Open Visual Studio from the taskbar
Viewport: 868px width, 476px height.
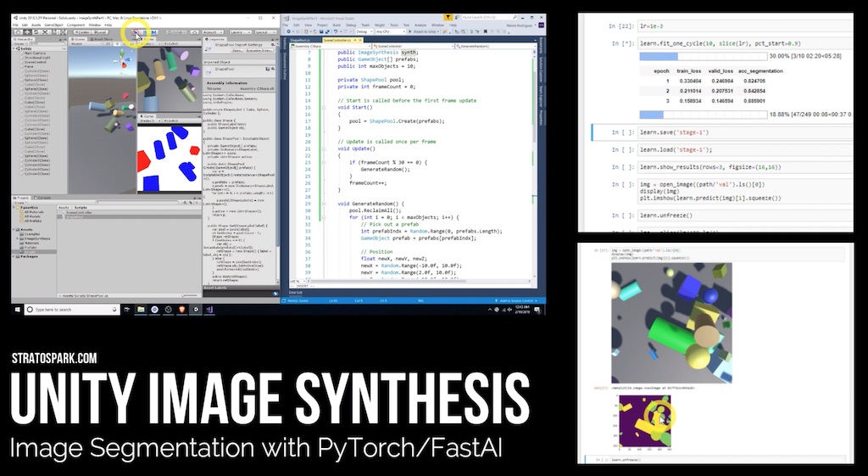(209, 310)
